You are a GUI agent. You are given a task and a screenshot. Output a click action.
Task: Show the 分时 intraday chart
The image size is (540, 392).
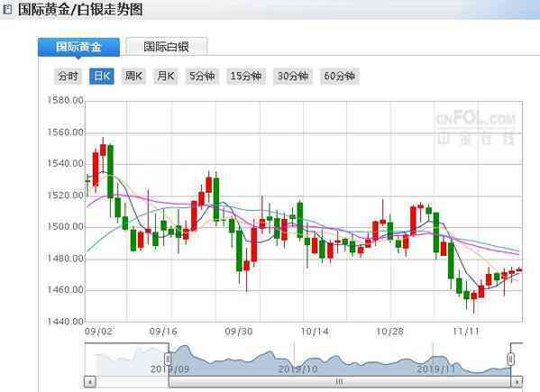pos(68,76)
